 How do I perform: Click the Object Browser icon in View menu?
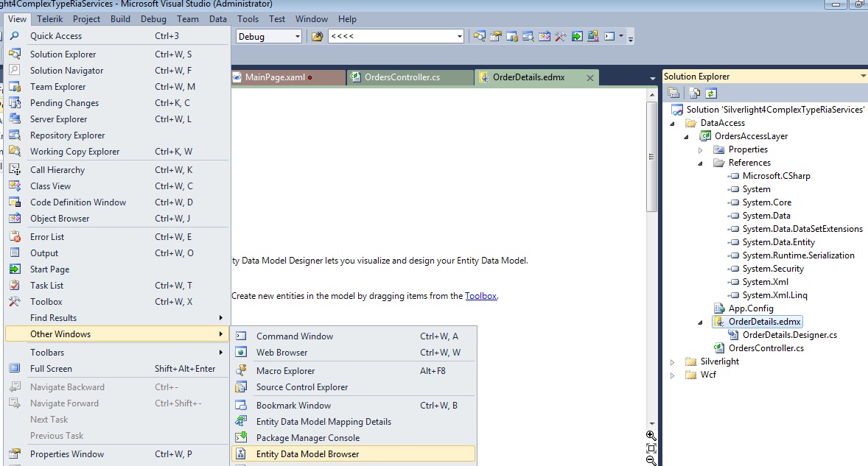[15, 219]
